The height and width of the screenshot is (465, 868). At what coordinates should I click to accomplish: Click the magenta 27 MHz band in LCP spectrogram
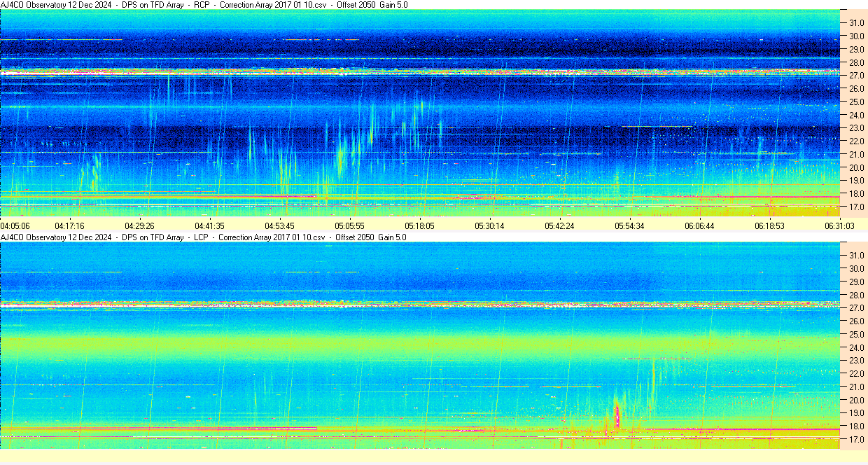point(420,305)
